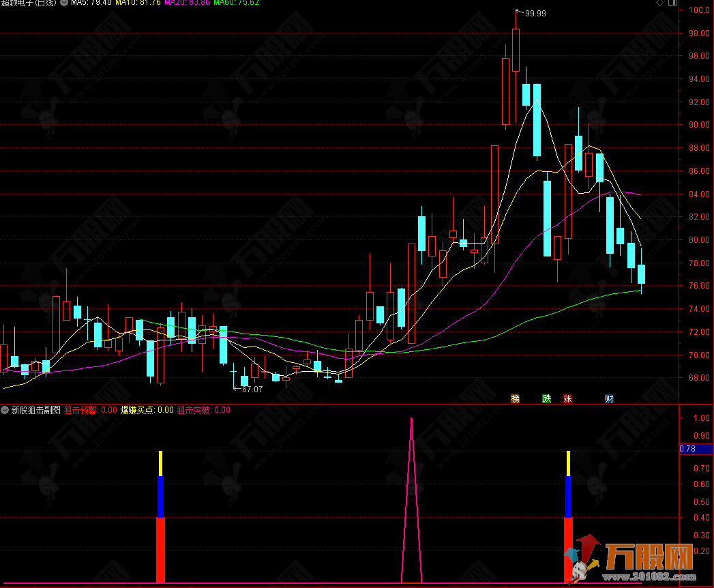
Task: Click the 67.07 low price marker
Action: (x=251, y=389)
